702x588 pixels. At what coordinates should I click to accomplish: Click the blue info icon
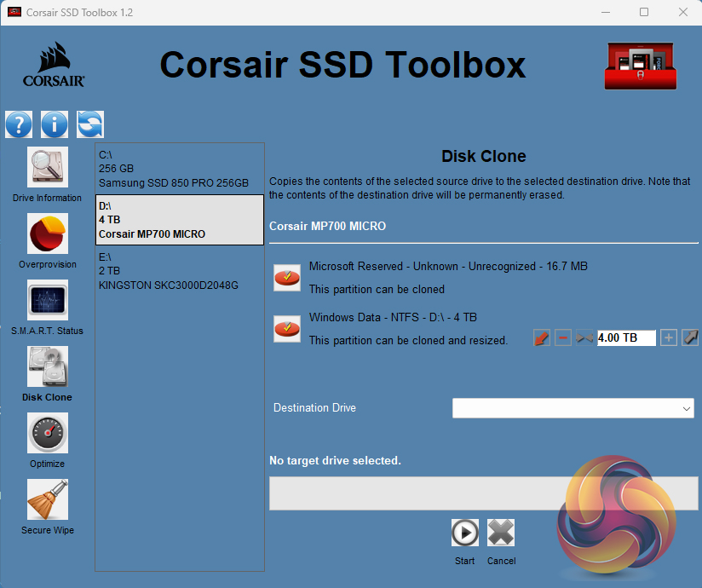coord(55,124)
